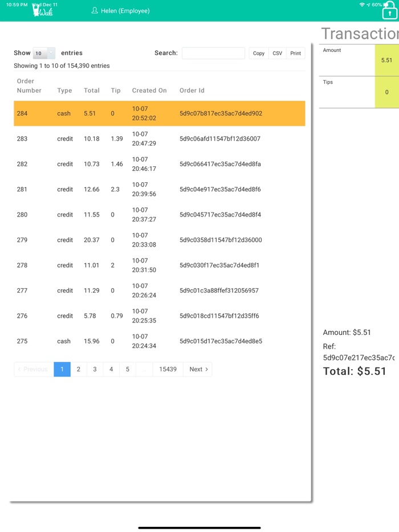
Task: Focus the Search input field
Action: click(213, 53)
